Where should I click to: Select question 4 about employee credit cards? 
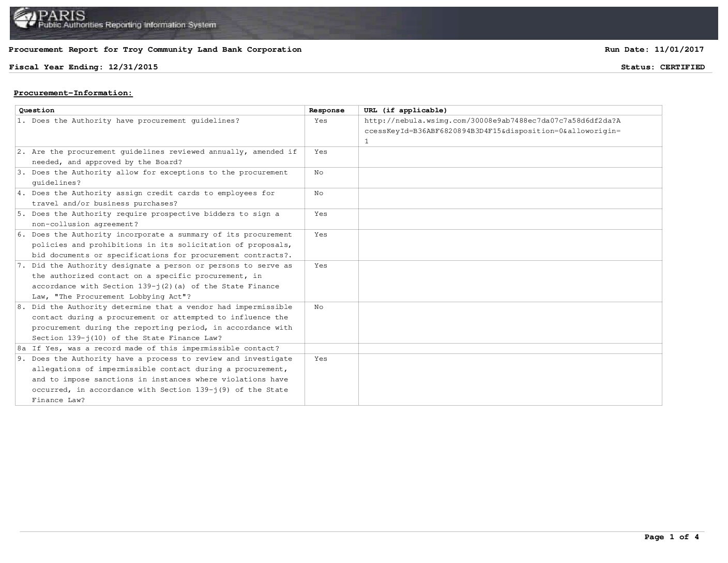pos(146,198)
